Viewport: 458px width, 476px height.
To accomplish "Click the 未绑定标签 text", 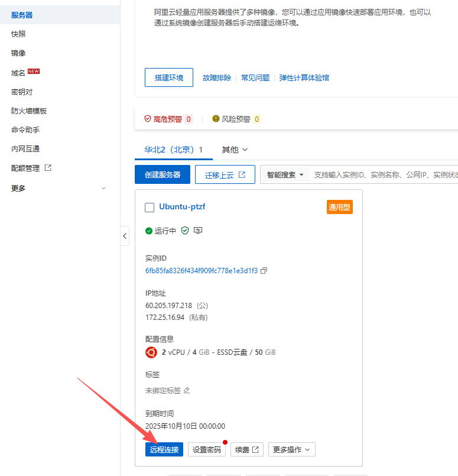I will [x=163, y=390].
